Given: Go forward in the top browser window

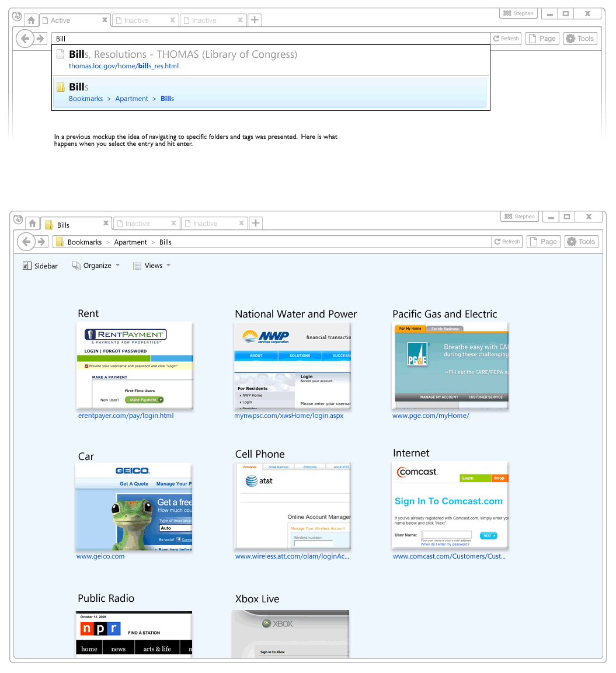Looking at the screenshot, I should tap(40, 39).
